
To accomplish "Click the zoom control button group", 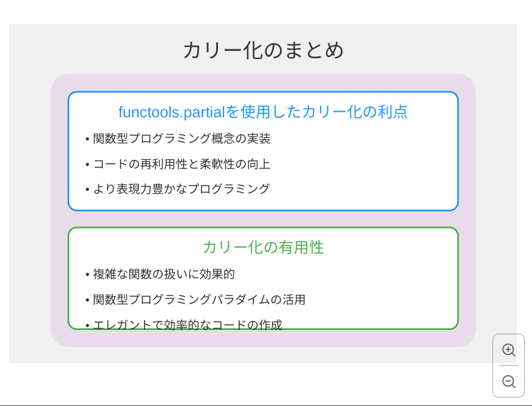I will [509, 365].
